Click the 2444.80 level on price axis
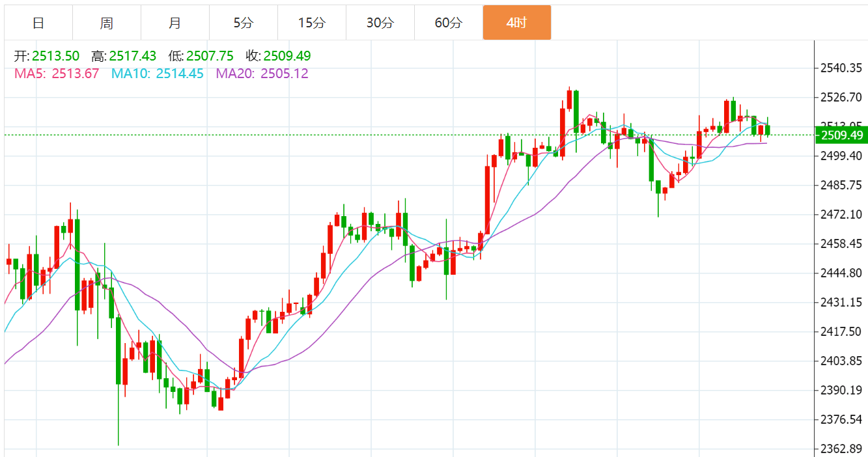The image size is (868, 457). 841,273
